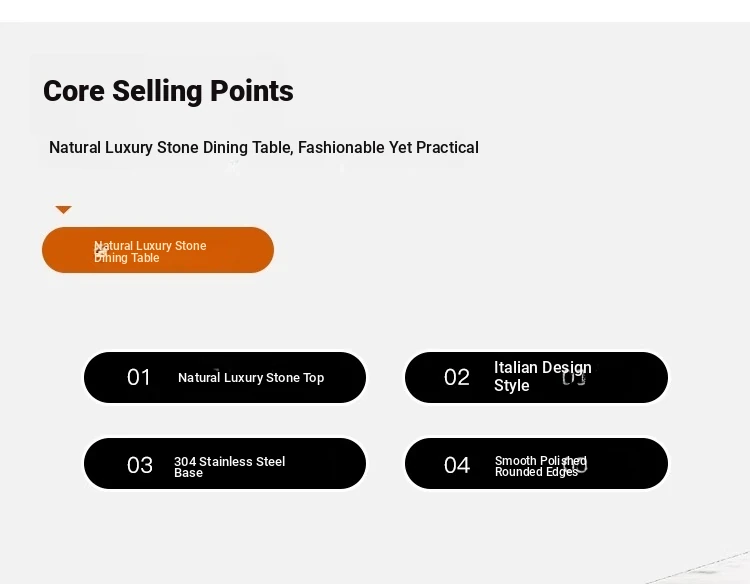
Task: Click the faint ghost number on the 02 pill
Action: click(x=574, y=378)
